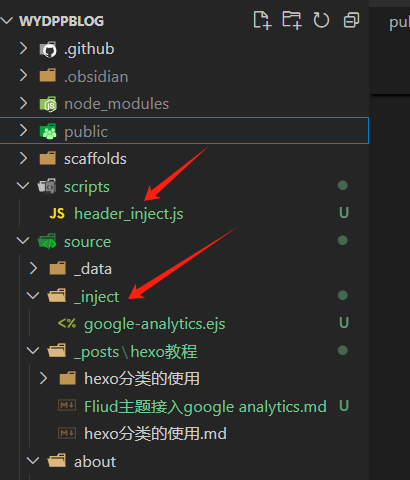Collapse the _posts\hexo教程 folder

tap(33, 350)
